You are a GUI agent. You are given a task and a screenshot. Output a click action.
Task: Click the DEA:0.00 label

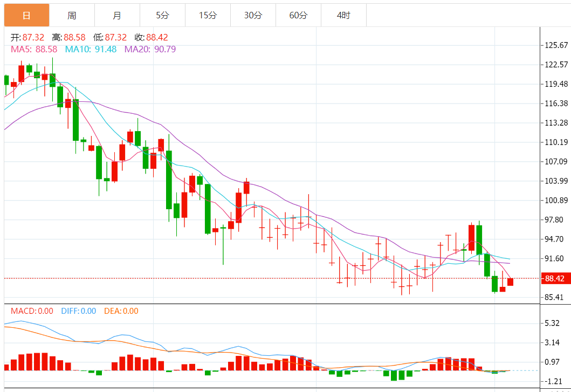pos(121,311)
